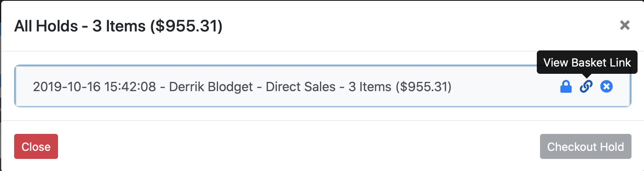
Task: Lock the Derrik Blodget hold
Action: point(566,86)
